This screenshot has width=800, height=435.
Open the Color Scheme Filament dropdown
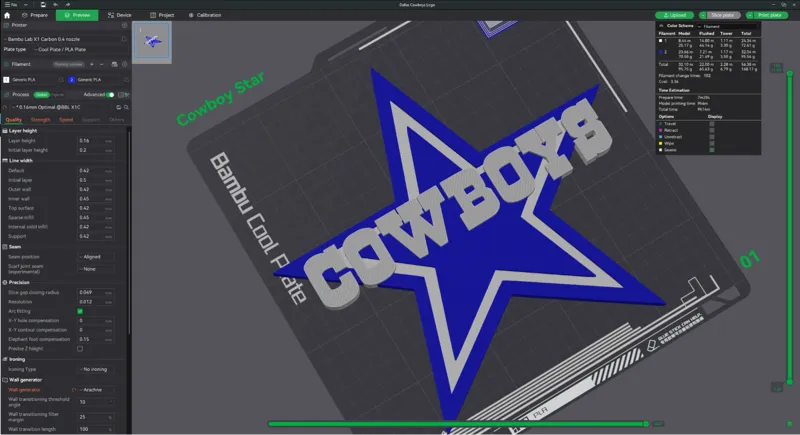coord(727,26)
